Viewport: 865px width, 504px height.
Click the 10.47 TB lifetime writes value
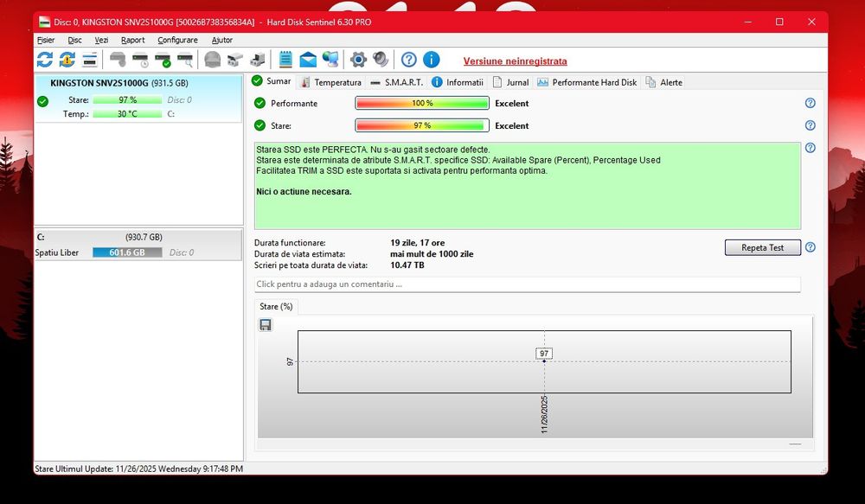(x=407, y=265)
